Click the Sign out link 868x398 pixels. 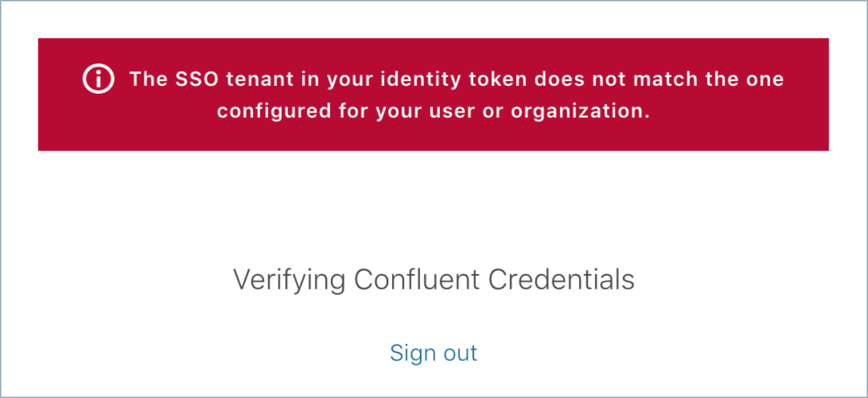click(x=433, y=353)
